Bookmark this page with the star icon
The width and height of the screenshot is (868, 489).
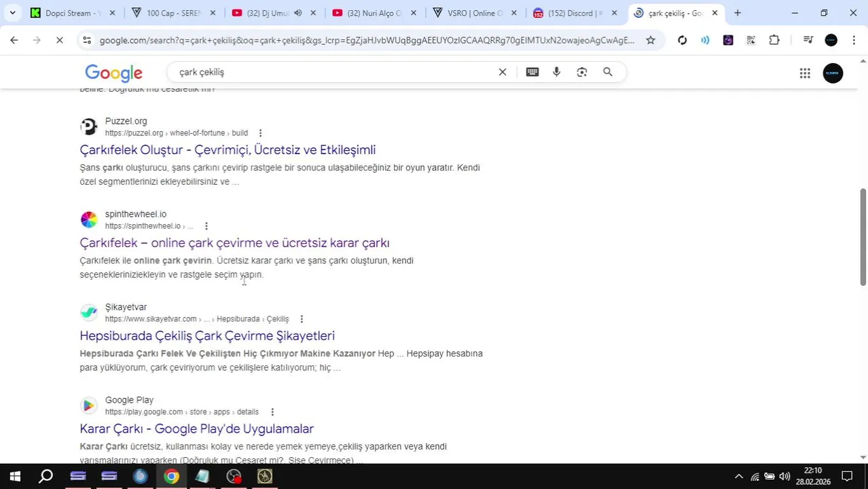pos(651,40)
